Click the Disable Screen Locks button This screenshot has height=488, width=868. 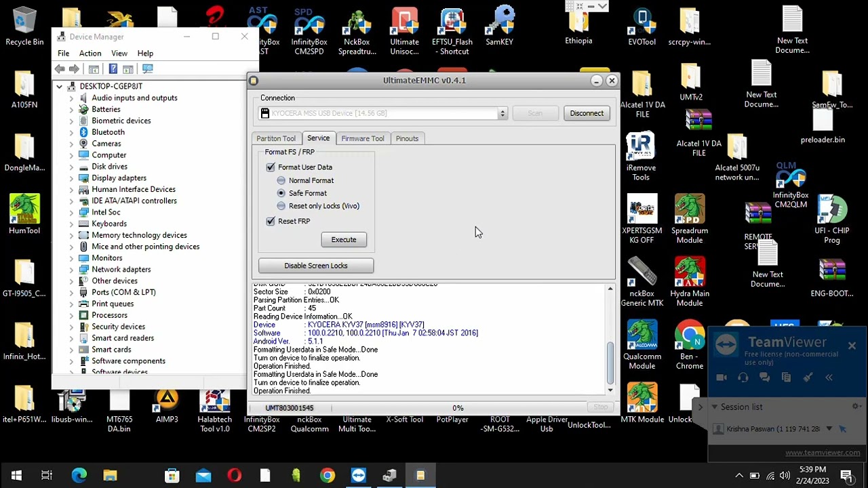click(316, 266)
